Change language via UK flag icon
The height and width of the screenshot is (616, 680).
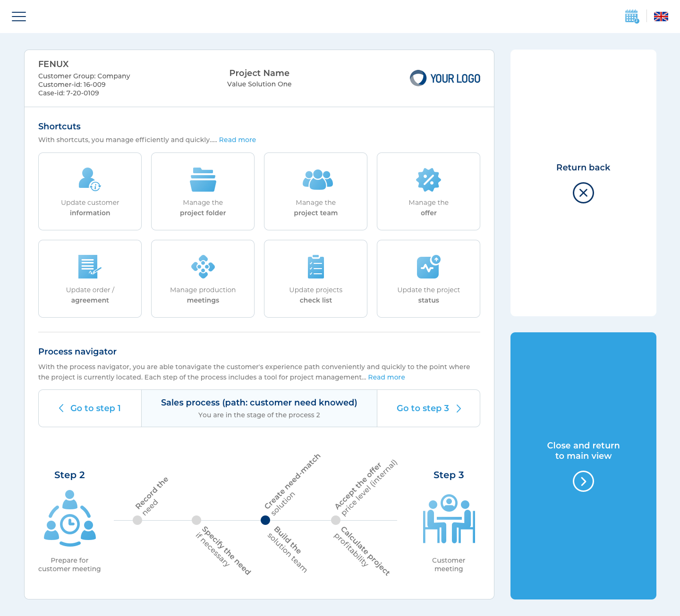661,17
